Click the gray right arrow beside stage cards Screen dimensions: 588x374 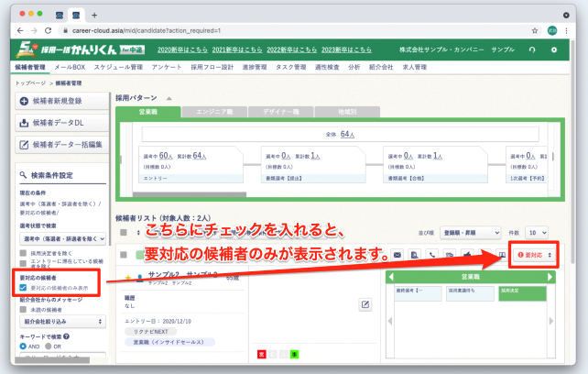point(550,321)
